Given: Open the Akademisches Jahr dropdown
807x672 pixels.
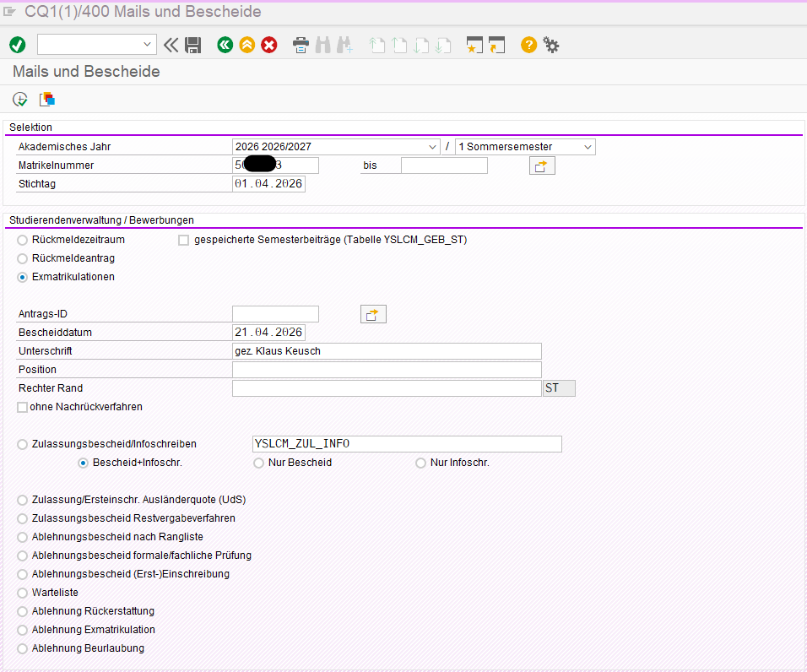Looking at the screenshot, I should point(432,147).
